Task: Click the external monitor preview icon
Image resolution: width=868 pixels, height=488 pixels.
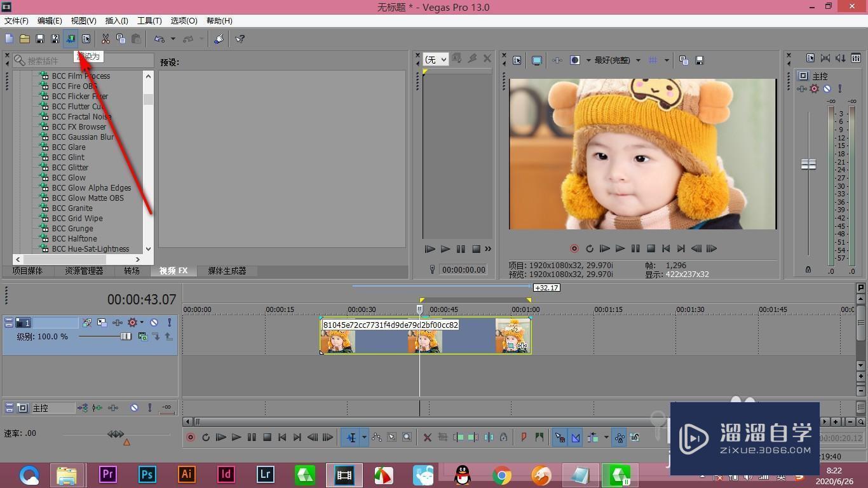Action: [x=537, y=60]
